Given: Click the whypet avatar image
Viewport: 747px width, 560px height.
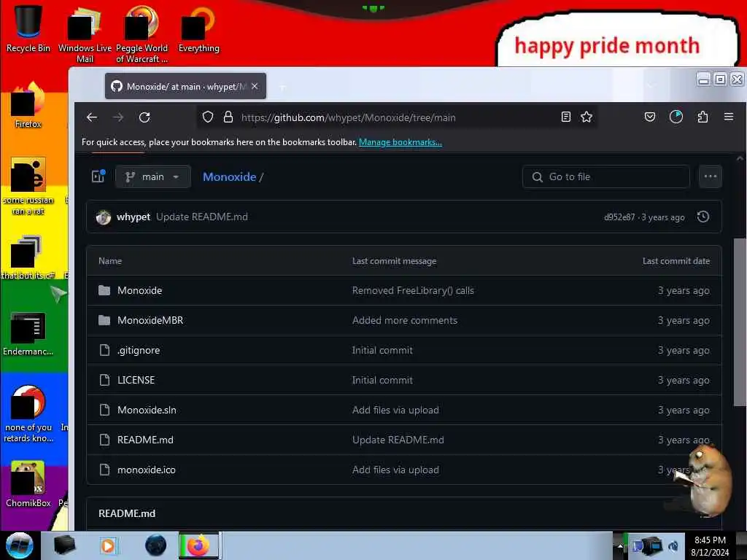Looking at the screenshot, I should [x=104, y=217].
